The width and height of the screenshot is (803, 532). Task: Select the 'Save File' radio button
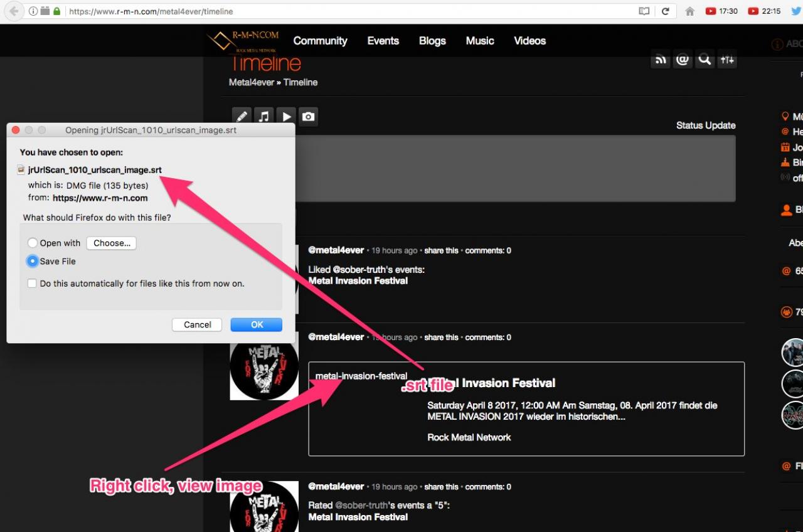pos(32,261)
